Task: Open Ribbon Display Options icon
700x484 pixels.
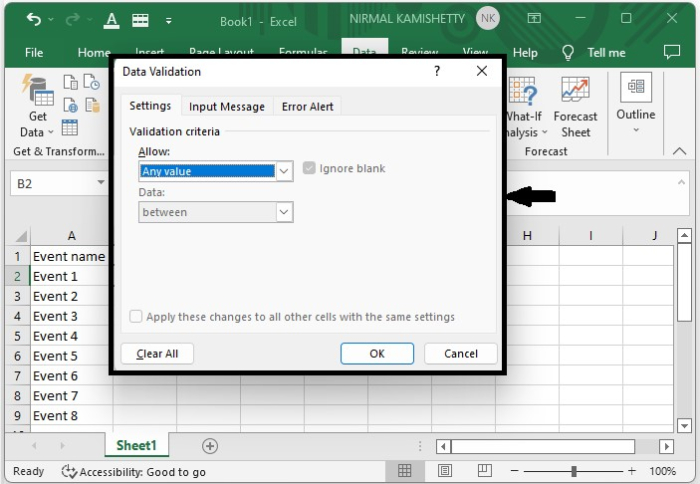Action: point(534,18)
